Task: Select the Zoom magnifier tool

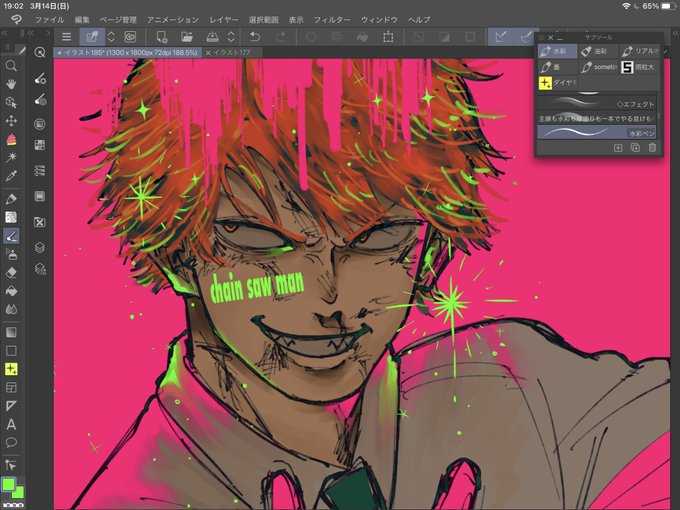Action: point(11,66)
